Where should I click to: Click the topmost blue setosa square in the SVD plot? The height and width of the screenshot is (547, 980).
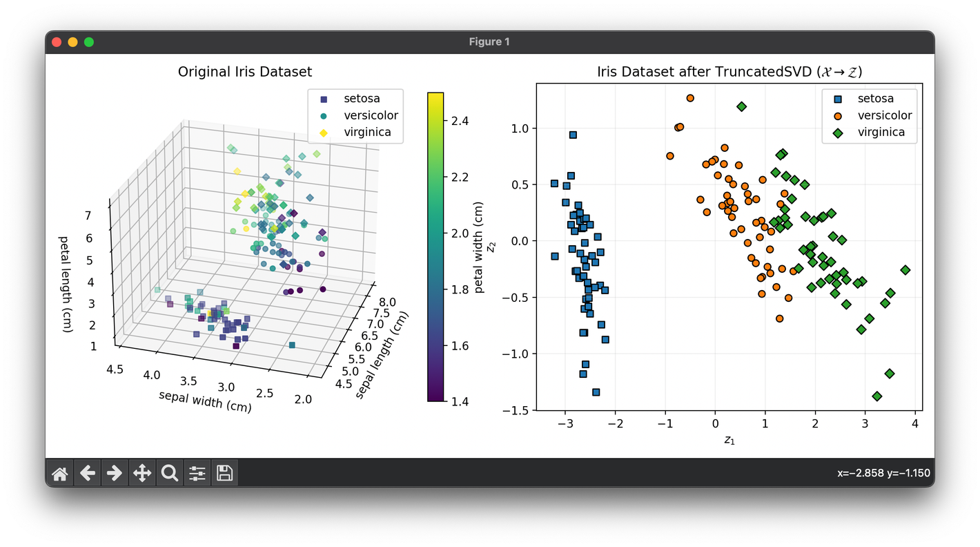[573, 135]
